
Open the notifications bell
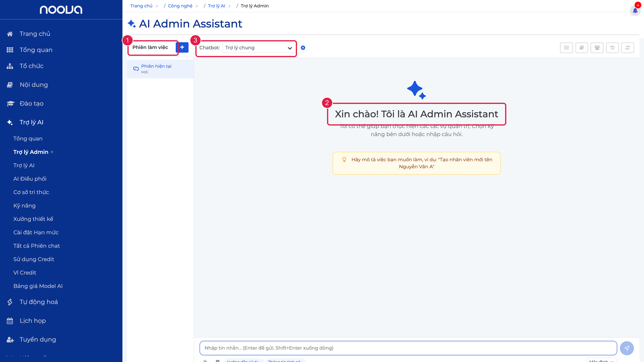pyautogui.click(x=635, y=10)
